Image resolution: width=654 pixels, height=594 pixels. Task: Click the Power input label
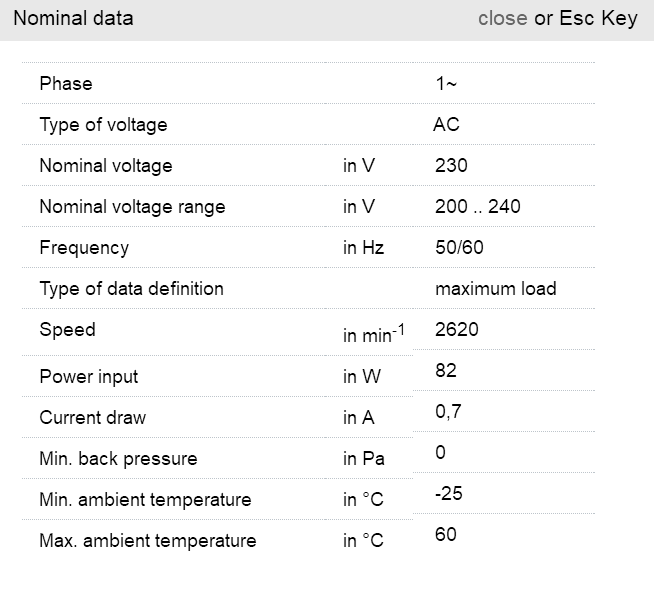89,377
